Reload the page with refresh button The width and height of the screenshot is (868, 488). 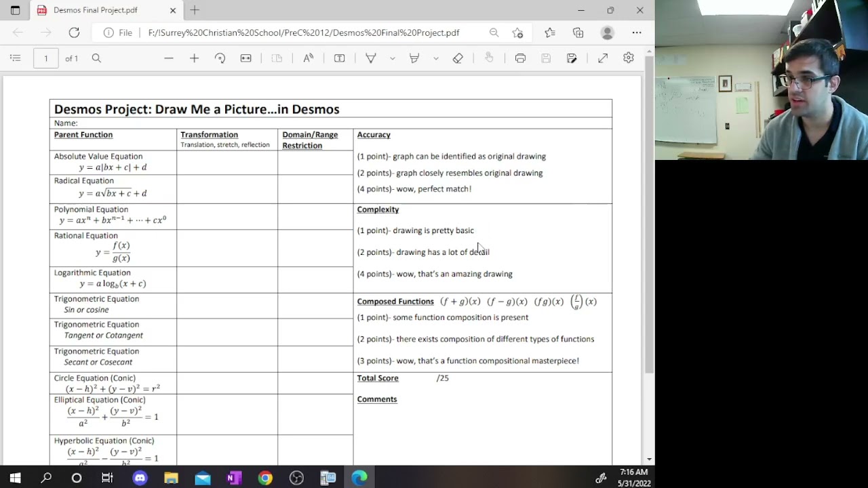[74, 33]
